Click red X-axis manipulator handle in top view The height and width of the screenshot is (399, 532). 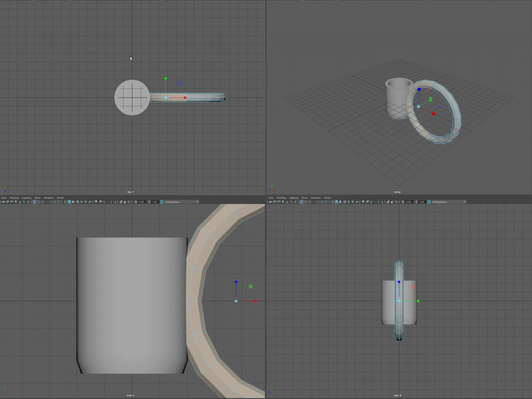185,98
